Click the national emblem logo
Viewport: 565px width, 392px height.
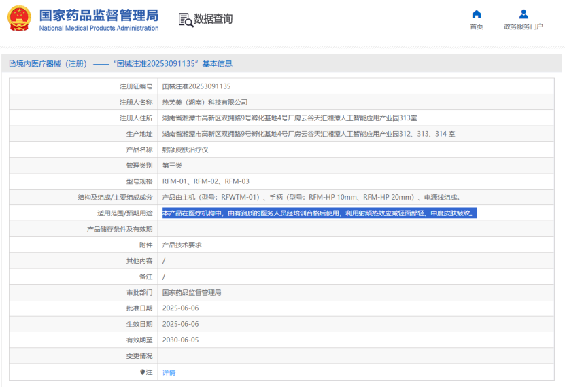pyautogui.click(x=19, y=19)
